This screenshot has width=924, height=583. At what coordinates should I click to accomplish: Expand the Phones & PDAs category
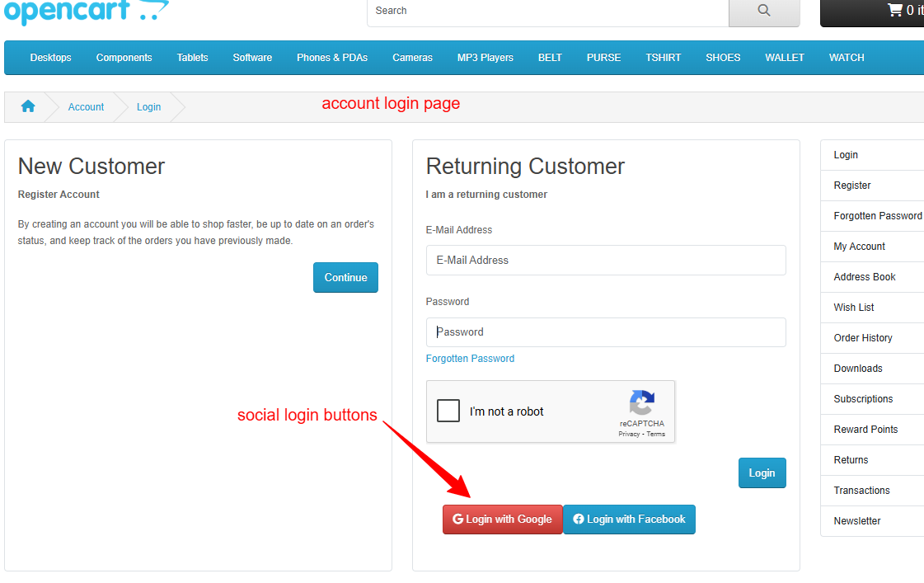pyautogui.click(x=332, y=58)
